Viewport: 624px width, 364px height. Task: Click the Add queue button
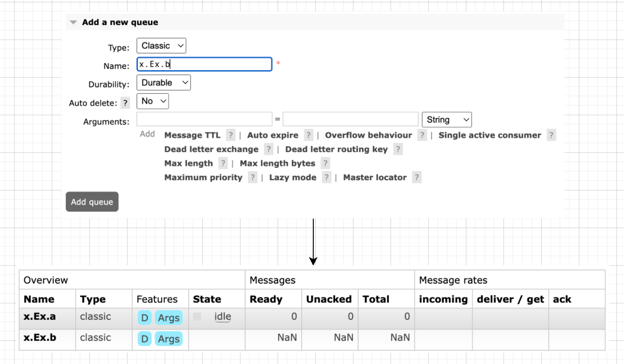pyautogui.click(x=92, y=202)
